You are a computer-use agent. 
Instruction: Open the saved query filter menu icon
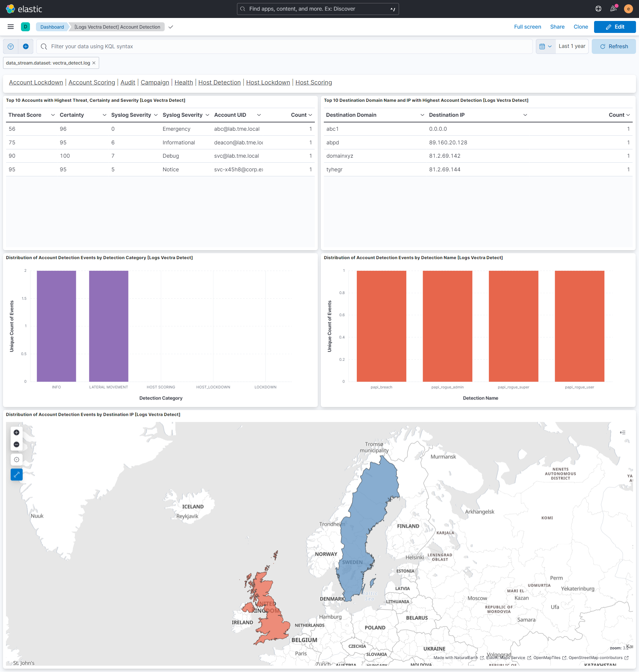click(11, 46)
